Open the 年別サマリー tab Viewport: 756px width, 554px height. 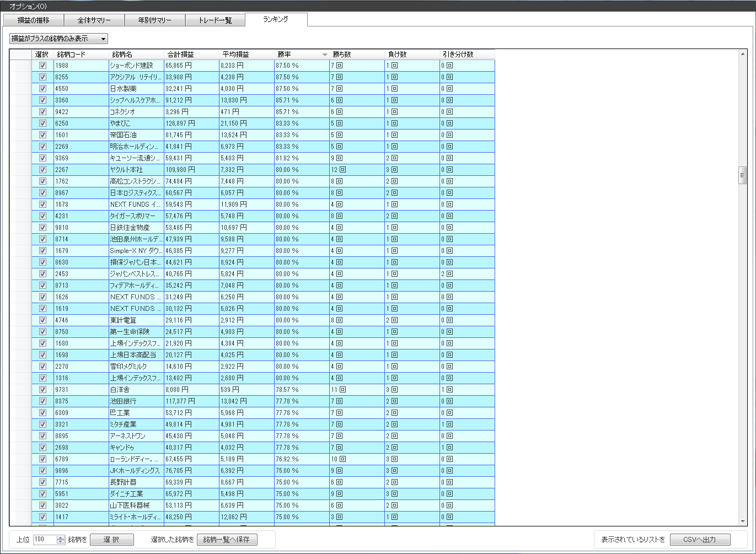click(154, 20)
